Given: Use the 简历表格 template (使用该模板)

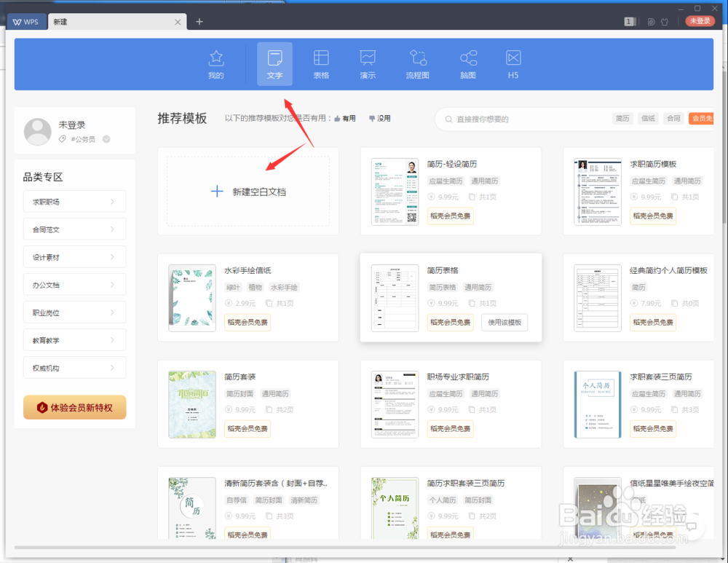Looking at the screenshot, I should pos(504,323).
